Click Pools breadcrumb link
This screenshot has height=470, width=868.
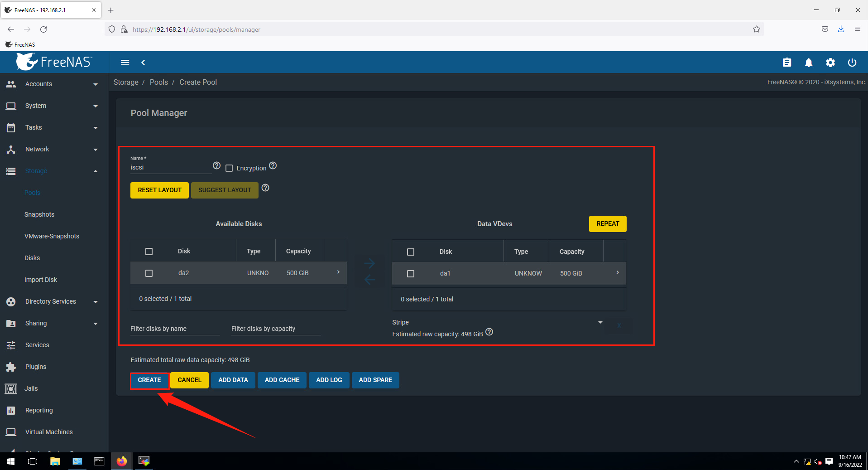(159, 82)
